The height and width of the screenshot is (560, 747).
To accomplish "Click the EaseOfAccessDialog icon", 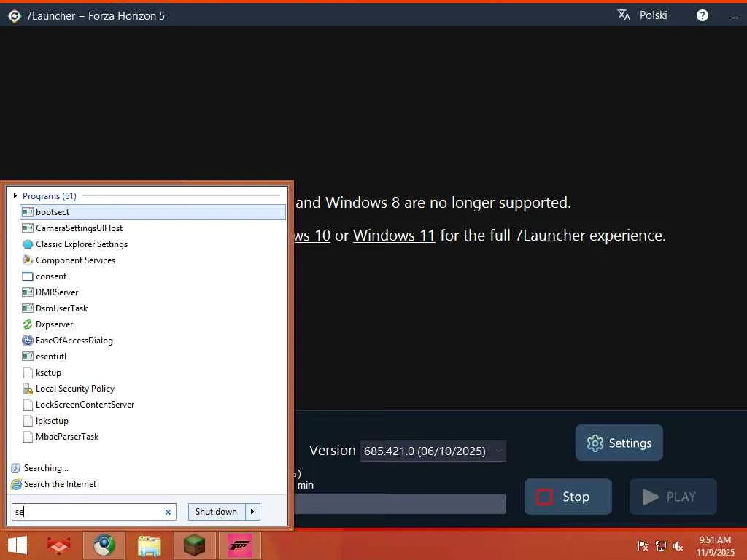I will pos(28,341).
